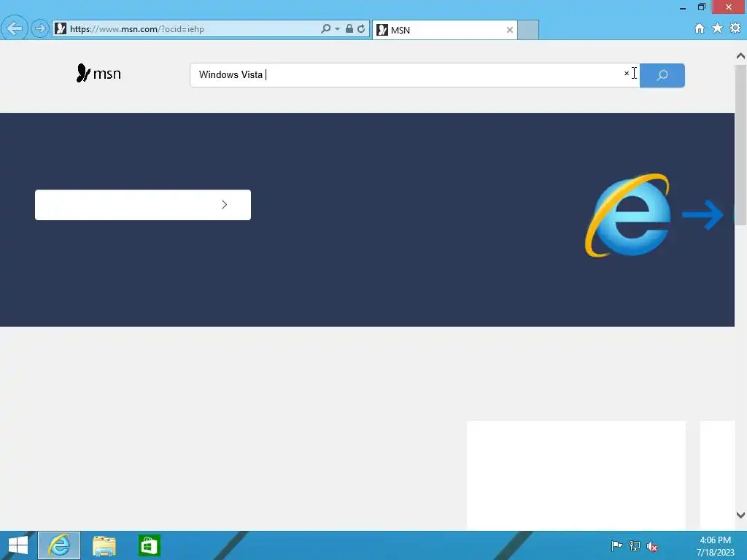Click the search magnifier in address bar

tap(326, 29)
